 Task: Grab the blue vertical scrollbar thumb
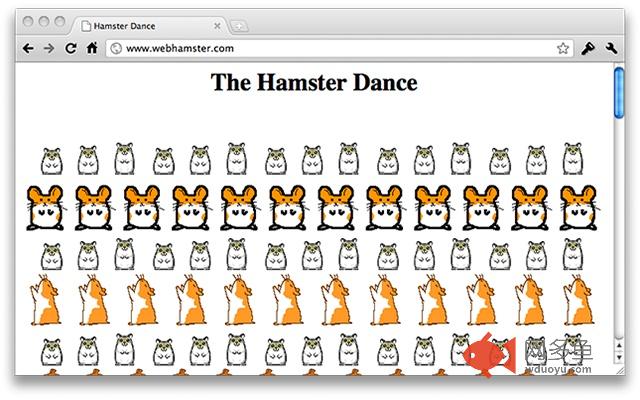coord(619,93)
